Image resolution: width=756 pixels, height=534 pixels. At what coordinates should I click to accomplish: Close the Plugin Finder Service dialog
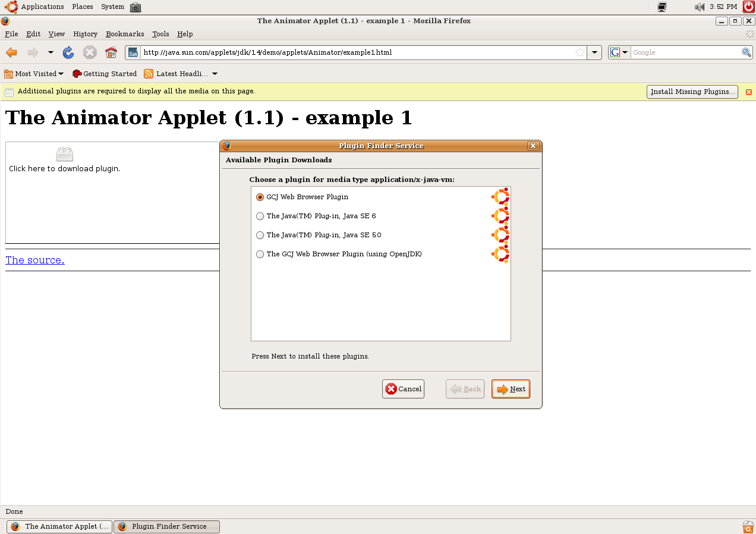pyautogui.click(x=533, y=146)
